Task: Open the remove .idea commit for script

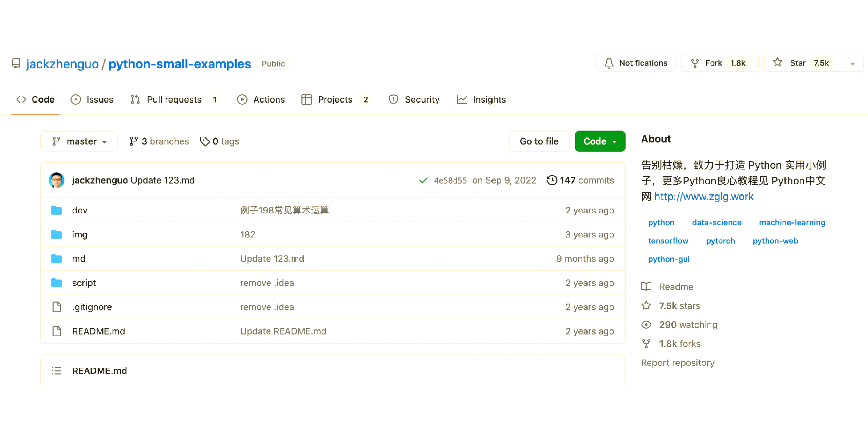Action: 267,283
